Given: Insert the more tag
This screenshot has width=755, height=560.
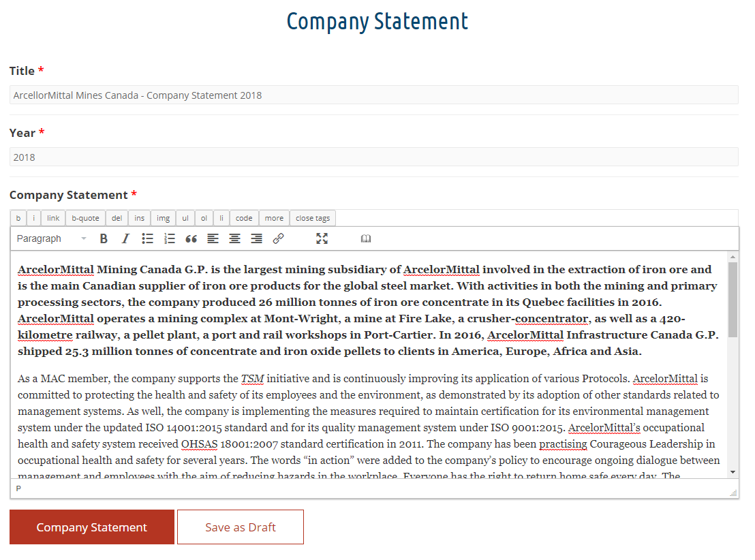Looking at the screenshot, I should 274,217.
